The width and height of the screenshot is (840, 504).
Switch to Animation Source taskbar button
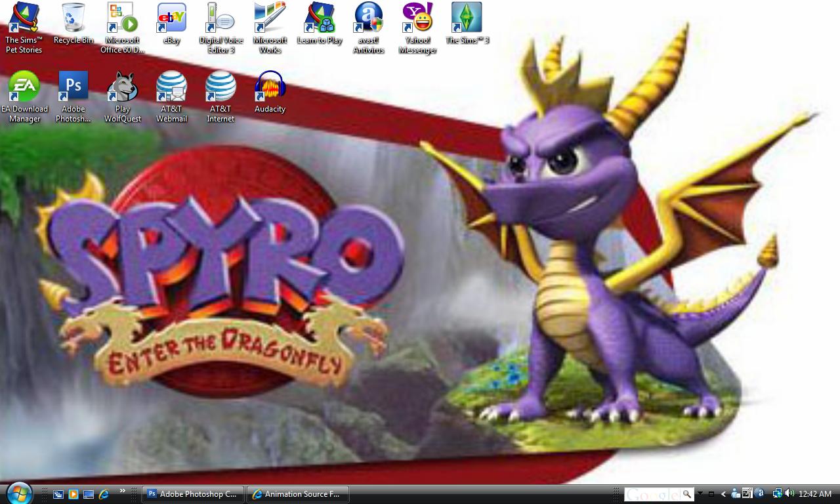pyautogui.click(x=298, y=494)
